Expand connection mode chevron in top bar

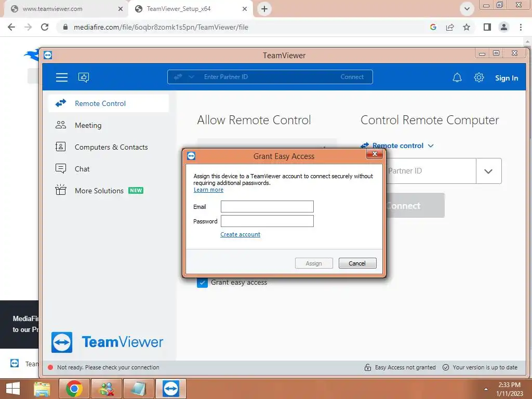[191, 77]
